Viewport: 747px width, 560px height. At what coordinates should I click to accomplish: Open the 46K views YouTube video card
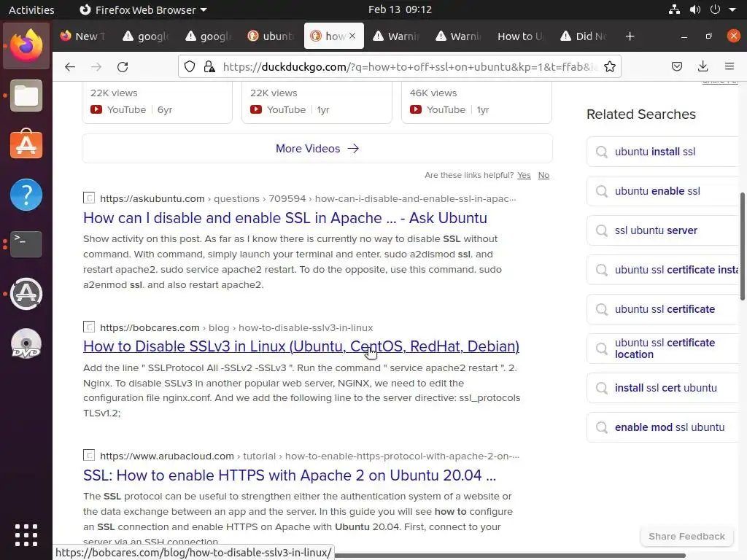point(476,102)
